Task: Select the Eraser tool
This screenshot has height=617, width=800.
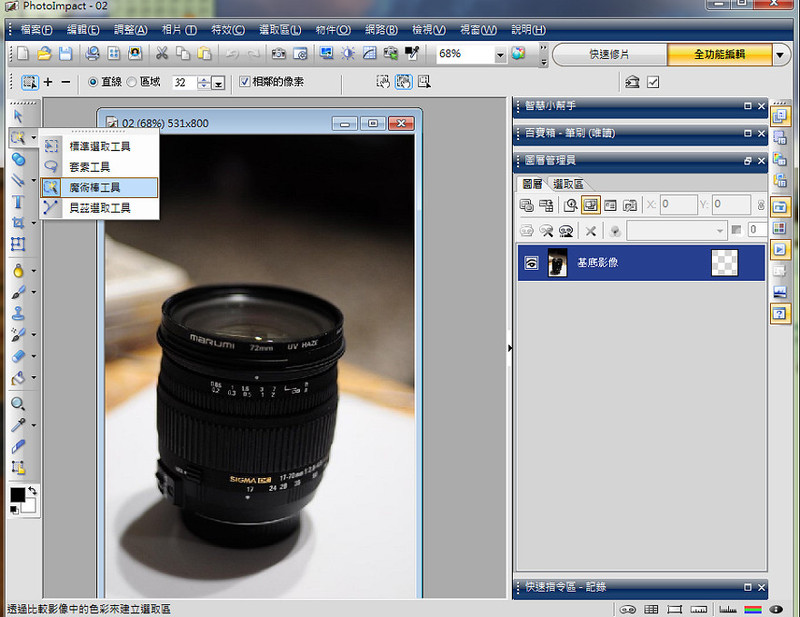Action: [18, 356]
